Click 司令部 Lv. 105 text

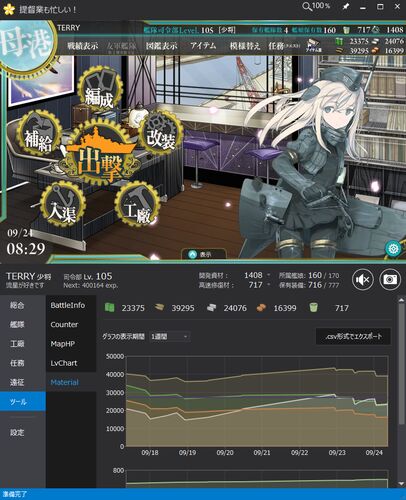pos(88,276)
